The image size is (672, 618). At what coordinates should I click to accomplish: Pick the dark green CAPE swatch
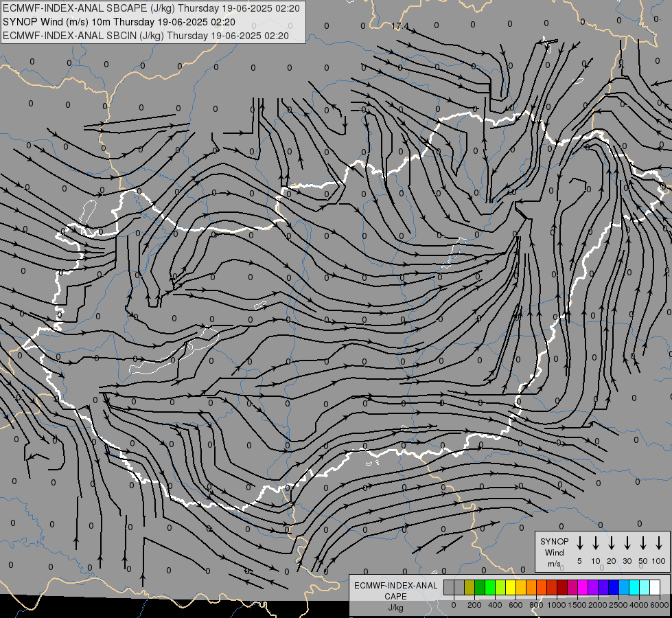[480, 587]
